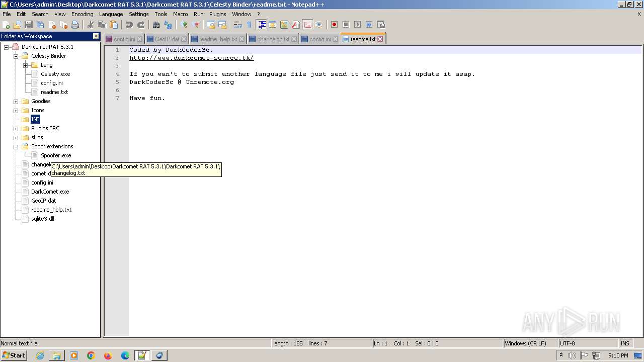Image resolution: width=644 pixels, height=362 pixels.
Task: Select Spoofer.exe in the tree
Action: coord(56,155)
